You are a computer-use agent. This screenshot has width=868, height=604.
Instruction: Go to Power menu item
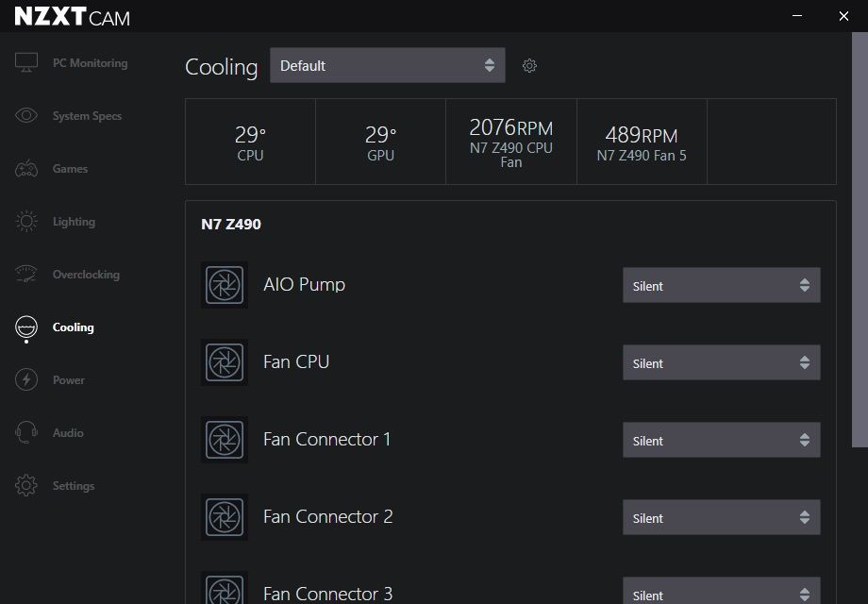pyautogui.click(x=69, y=380)
